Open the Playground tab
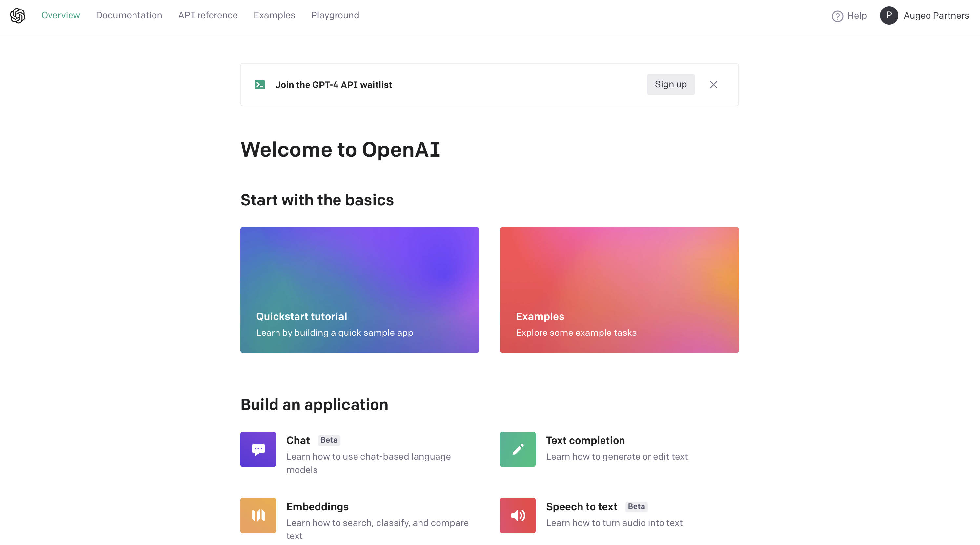 click(335, 15)
